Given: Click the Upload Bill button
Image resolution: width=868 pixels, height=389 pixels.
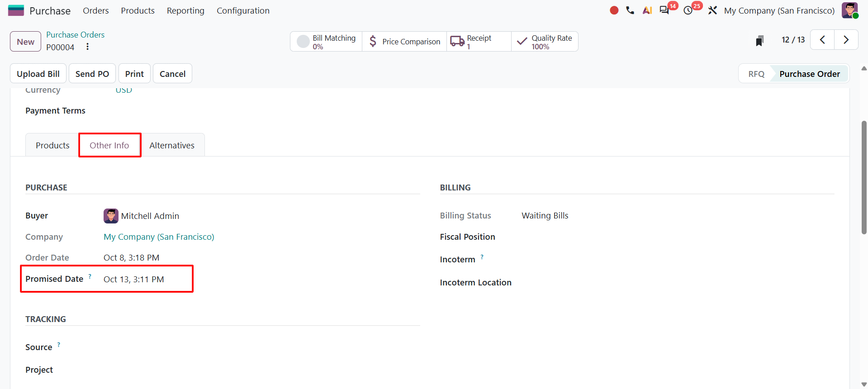Looking at the screenshot, I should pos(38,74).
